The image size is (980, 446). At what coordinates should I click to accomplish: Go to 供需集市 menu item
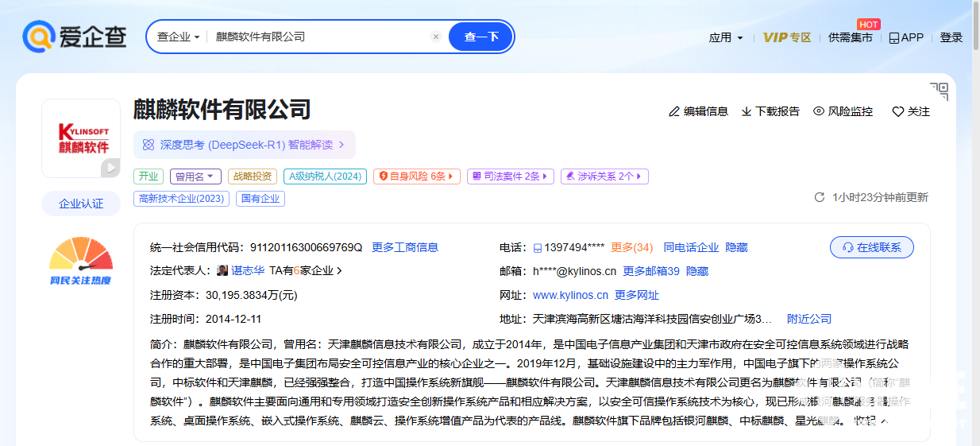coord(850,37)
